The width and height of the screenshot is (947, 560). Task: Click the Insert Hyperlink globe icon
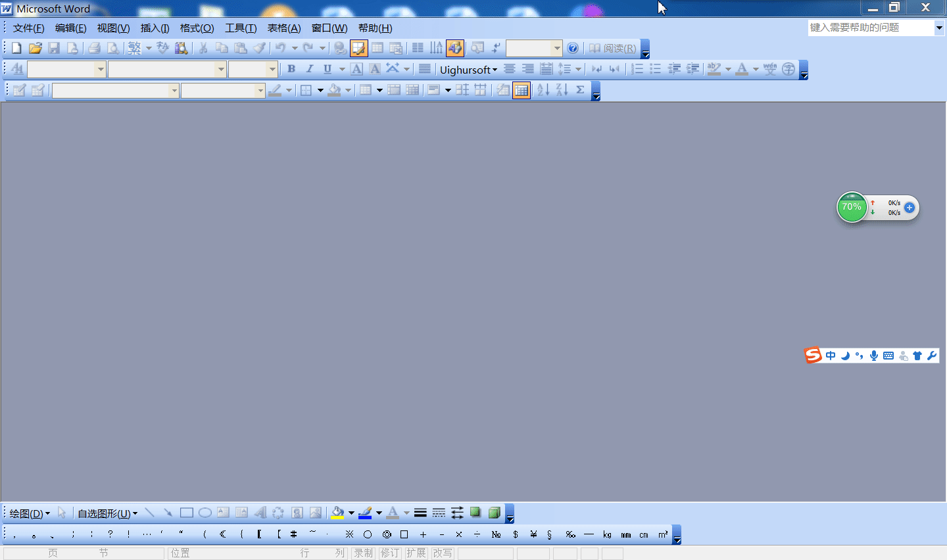pos(340,48)
